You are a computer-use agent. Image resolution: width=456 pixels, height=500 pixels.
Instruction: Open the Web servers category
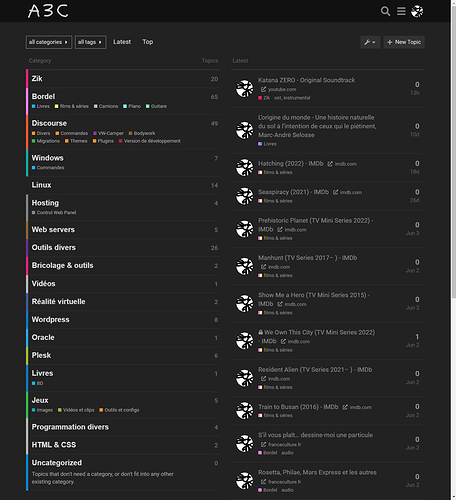(x=53, y=230)
